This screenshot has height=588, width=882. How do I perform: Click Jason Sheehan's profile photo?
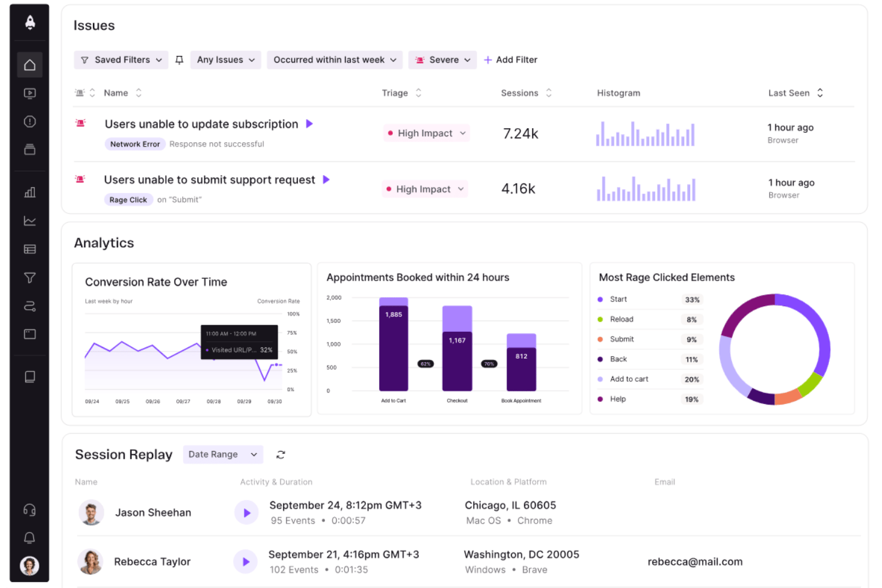pyautogui.click(x=91, y=512)
